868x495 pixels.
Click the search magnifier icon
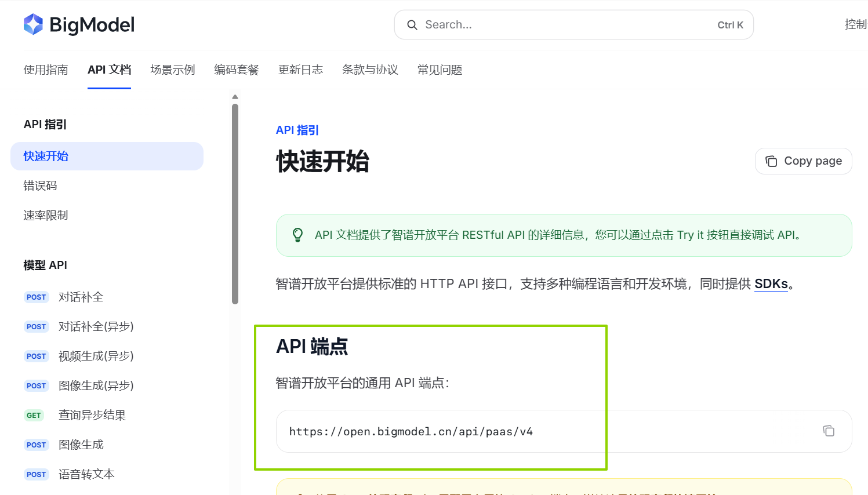[412, 25]
